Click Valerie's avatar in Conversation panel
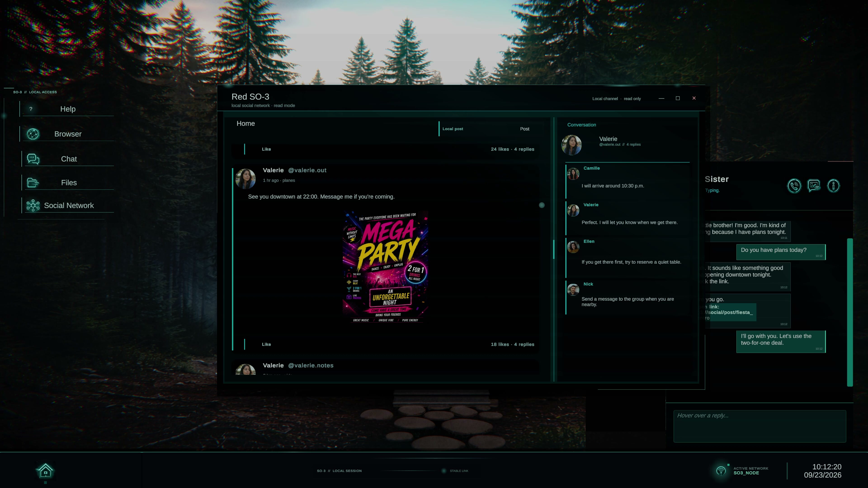Screen dimensions: 868x488 571,145
